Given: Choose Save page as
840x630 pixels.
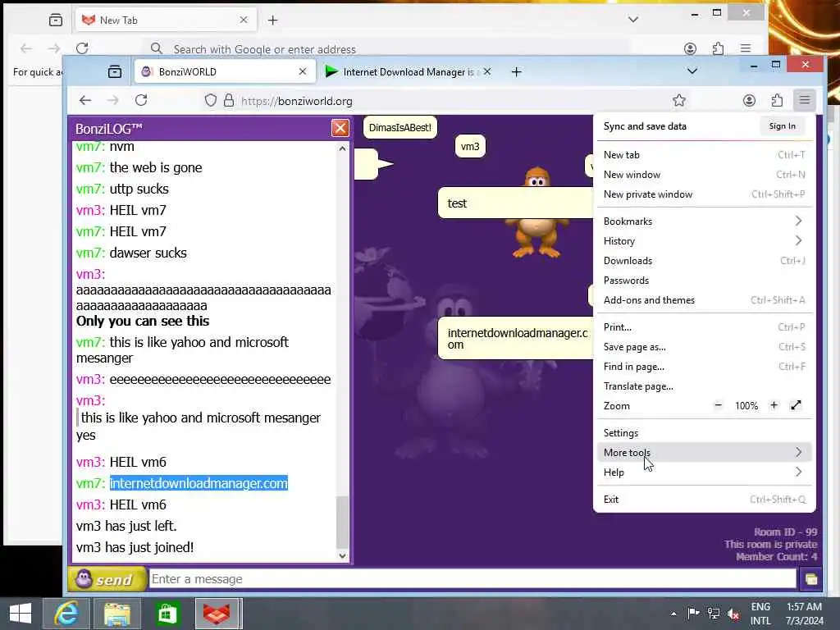Looking at the screenshot, I should (705, 347).
